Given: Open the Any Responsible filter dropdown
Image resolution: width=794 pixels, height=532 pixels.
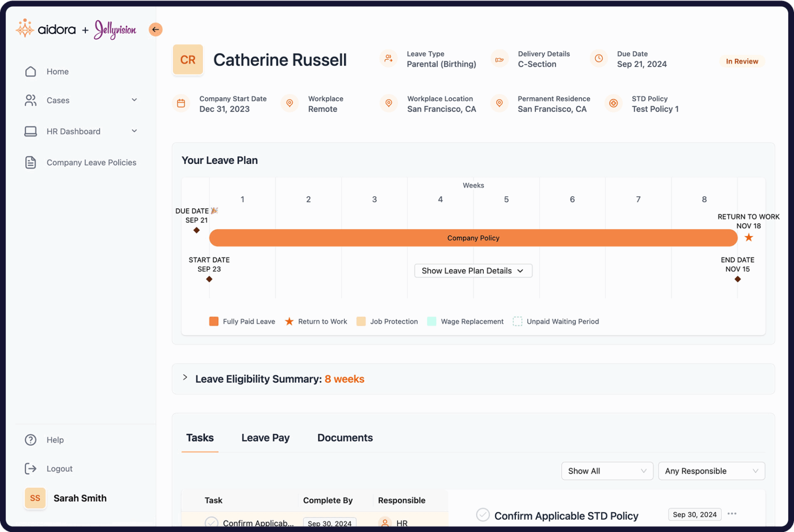Looking at the screenshot, I should click(711, 471).
